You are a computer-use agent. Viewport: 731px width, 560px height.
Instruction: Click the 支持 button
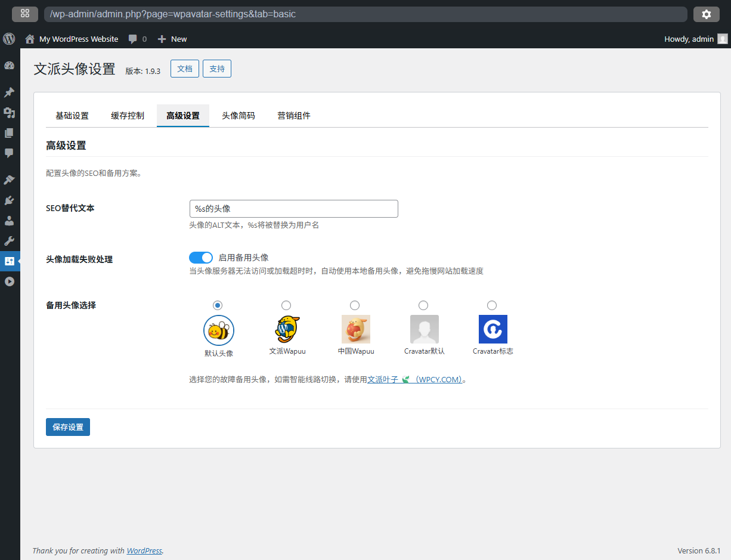coord(217,69)
